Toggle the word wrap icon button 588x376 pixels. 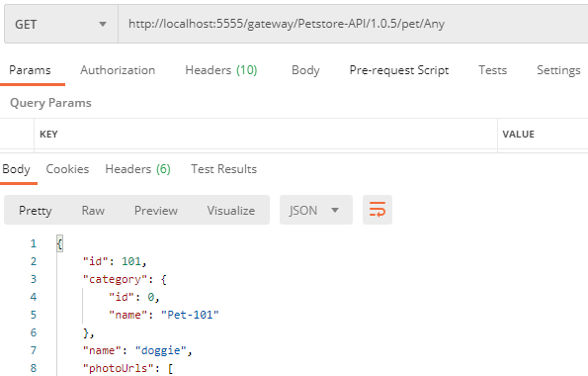click(x=378, y=210)
